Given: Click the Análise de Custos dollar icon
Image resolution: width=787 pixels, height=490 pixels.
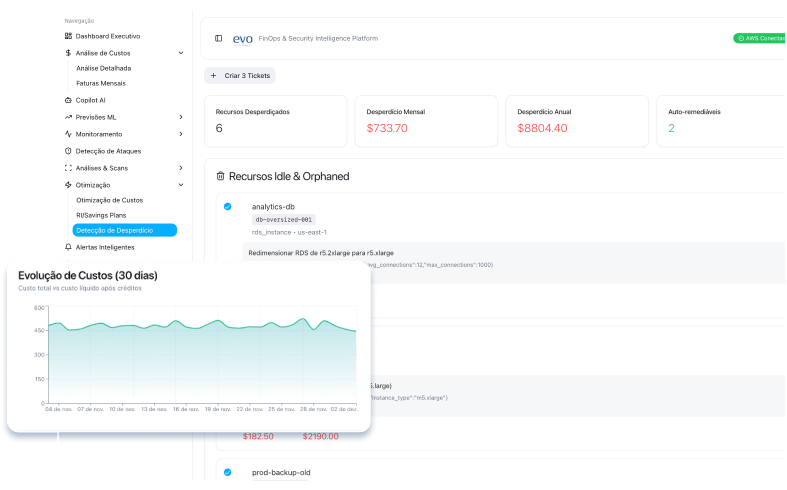Looking at the screenshot, I should point(68,52).
